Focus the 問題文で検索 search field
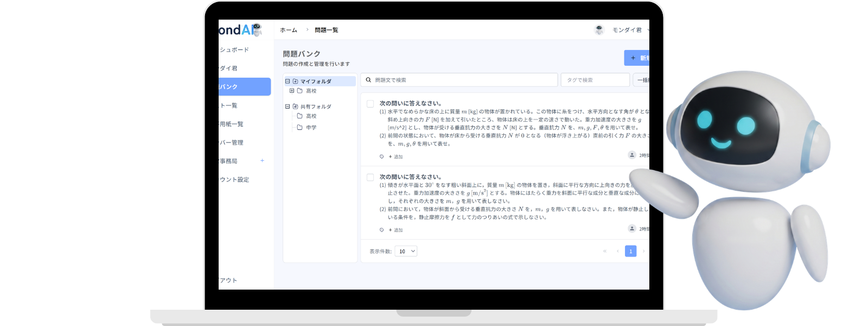Screen dimensions: 868x326 459,80
